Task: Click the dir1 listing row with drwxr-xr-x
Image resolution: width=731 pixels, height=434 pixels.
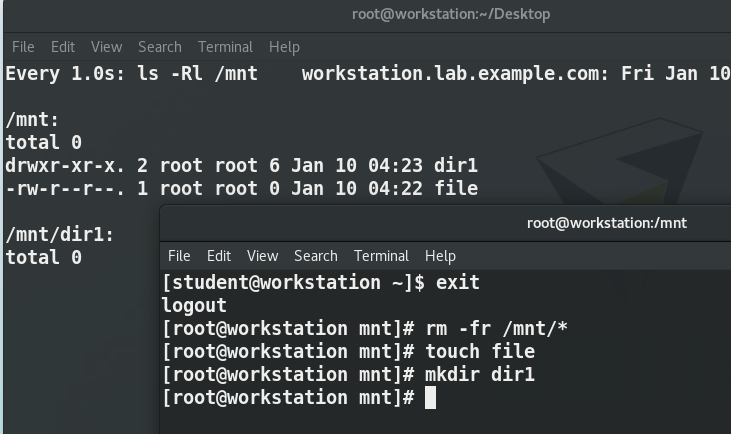Action: (x=241, y=165)
